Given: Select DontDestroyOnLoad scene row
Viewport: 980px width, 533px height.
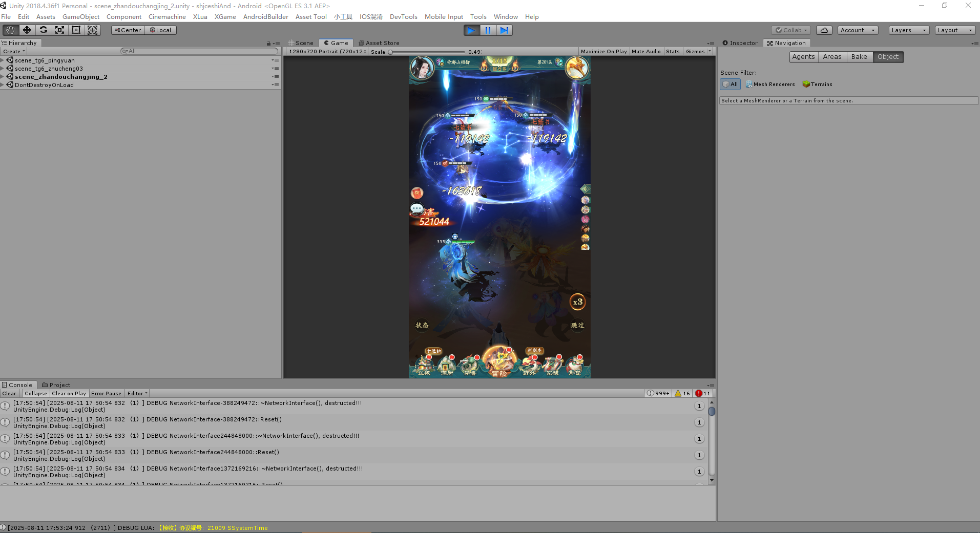Looking at the screenshot, I should point(44,85).
